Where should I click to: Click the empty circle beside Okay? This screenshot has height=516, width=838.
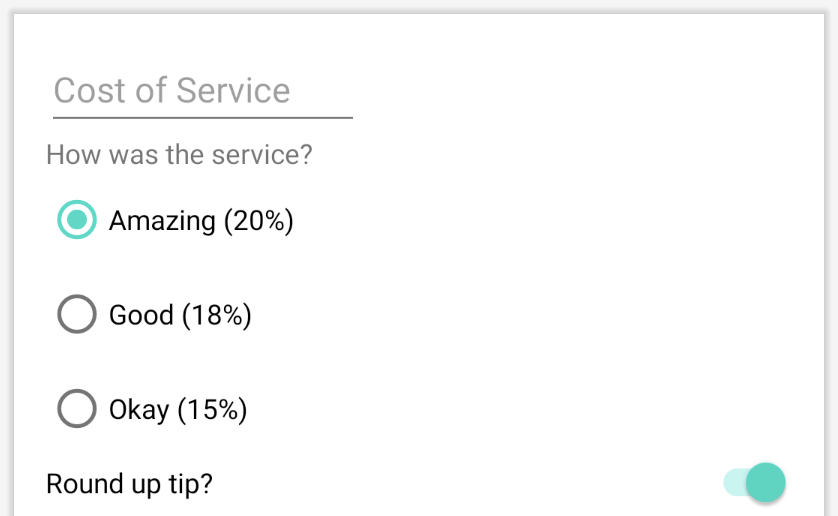coord(77,409)
